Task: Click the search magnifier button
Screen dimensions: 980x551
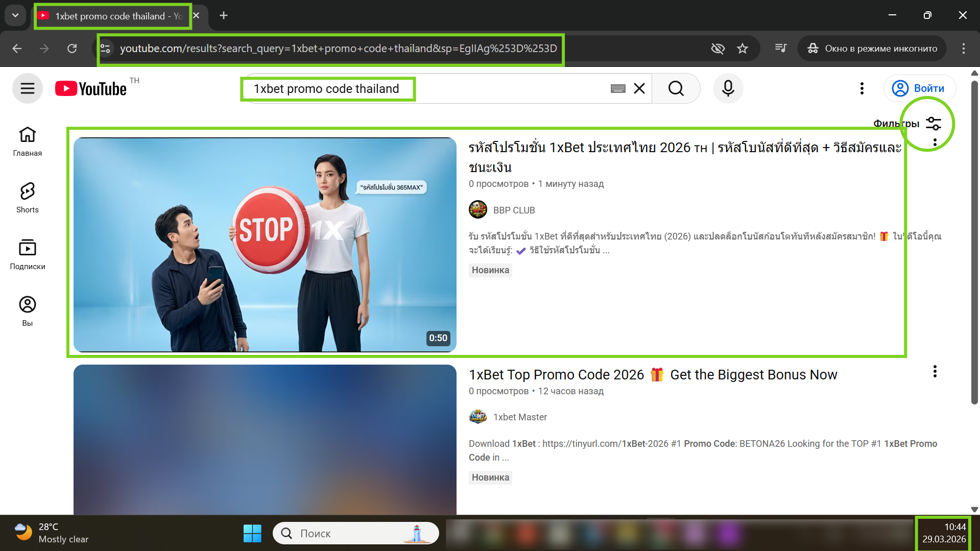Action: 676,88
